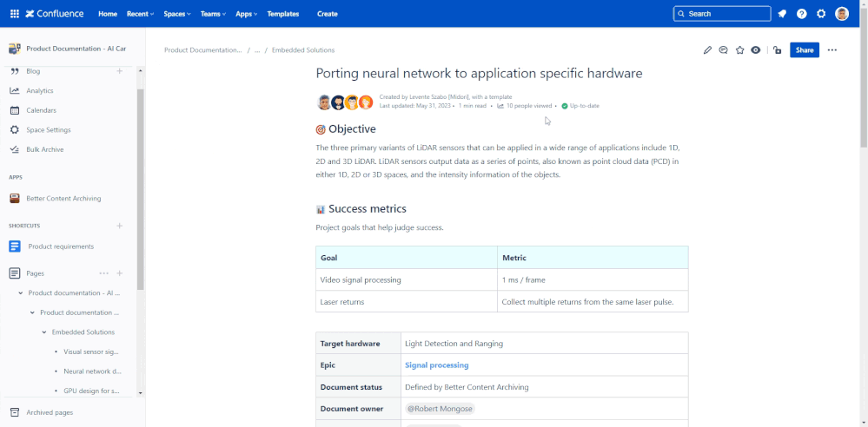
Task: Open notifications bell icon
Action: 782,14
